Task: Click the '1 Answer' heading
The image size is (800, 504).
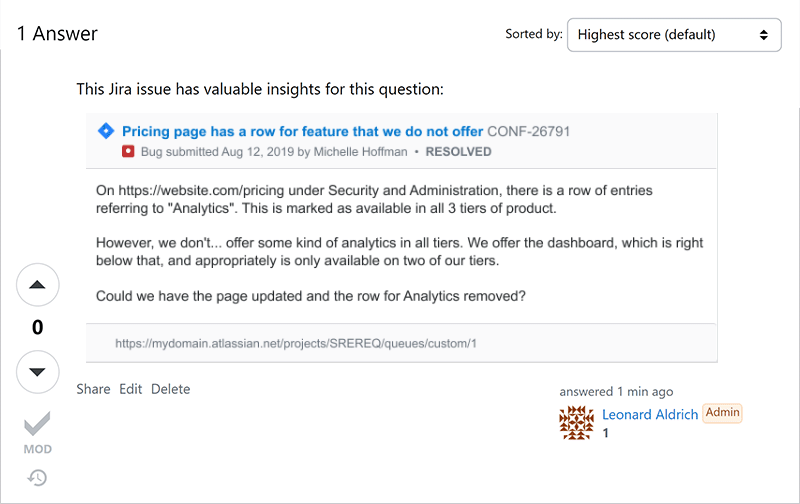Action: [x=57, y=34]
